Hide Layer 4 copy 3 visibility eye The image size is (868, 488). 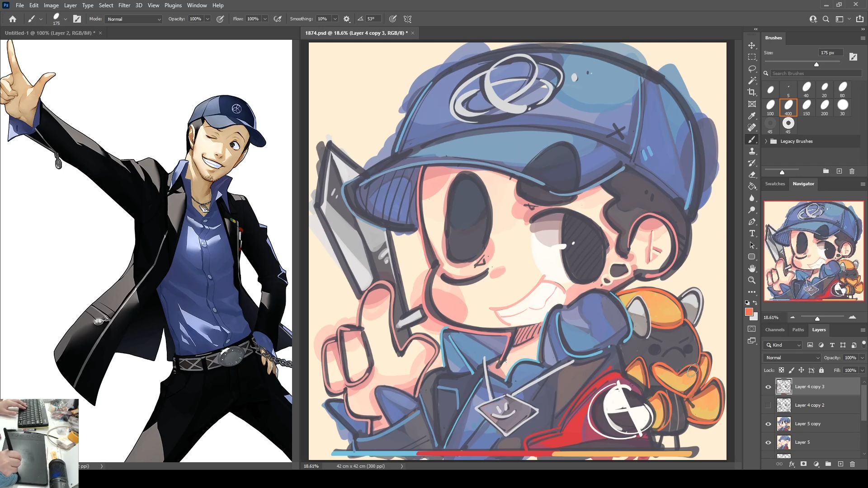pyautogui.click(x=768, y=387)
